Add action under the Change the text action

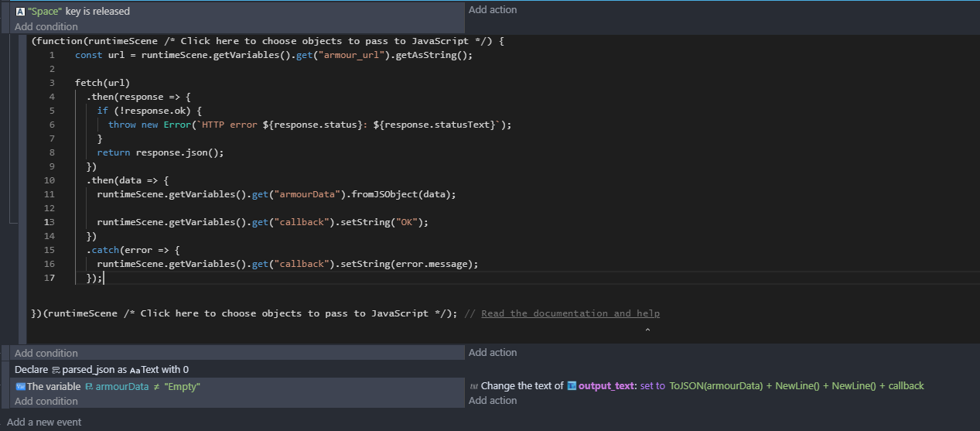[493, 400]
